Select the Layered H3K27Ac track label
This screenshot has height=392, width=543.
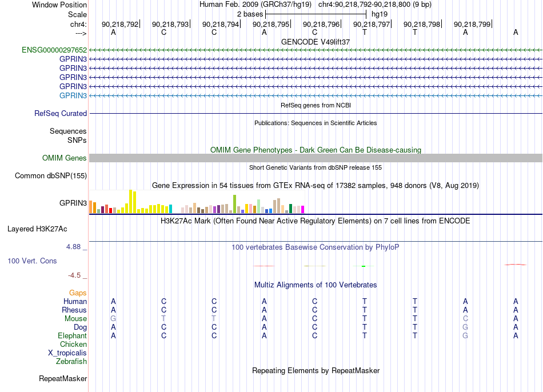click(x=37, y=229)
